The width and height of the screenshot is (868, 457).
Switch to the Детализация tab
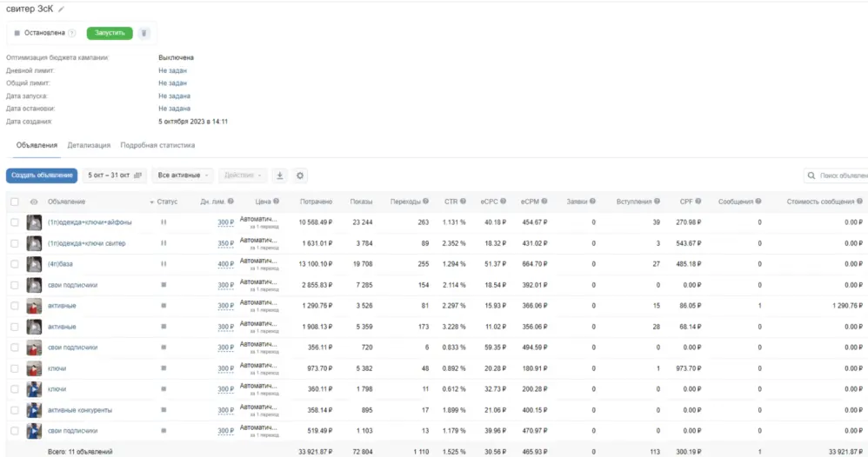pyautogui.click(x=89, y=145)
